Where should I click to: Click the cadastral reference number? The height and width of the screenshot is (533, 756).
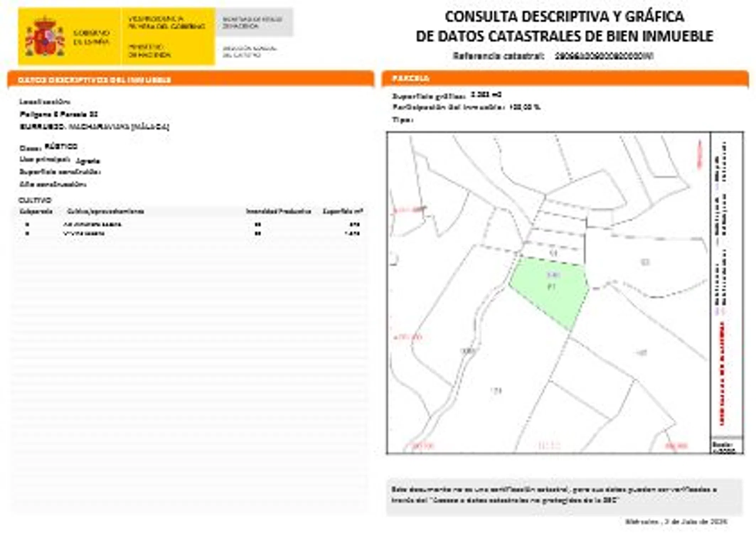(x=604, y=56)
